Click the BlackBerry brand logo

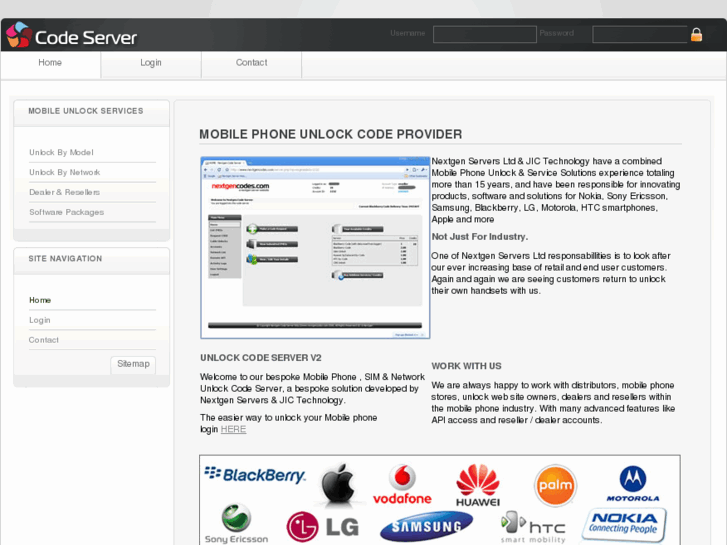point(255,475)
